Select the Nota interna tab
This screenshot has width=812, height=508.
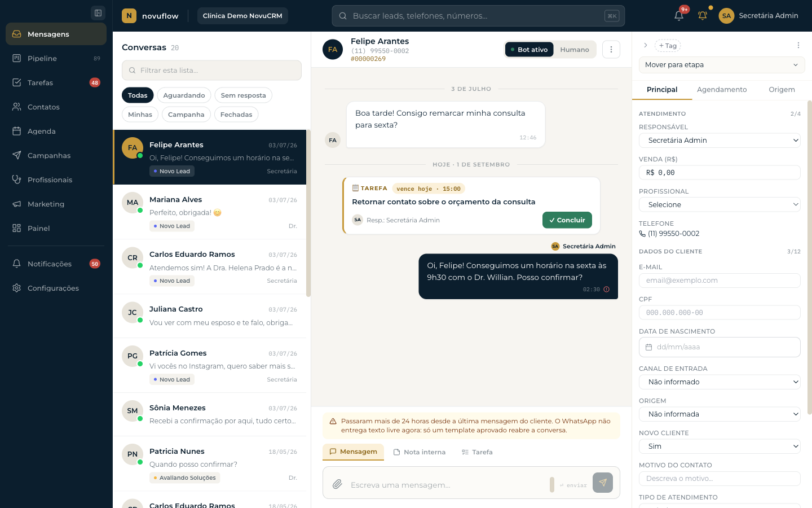pos(419,452)
